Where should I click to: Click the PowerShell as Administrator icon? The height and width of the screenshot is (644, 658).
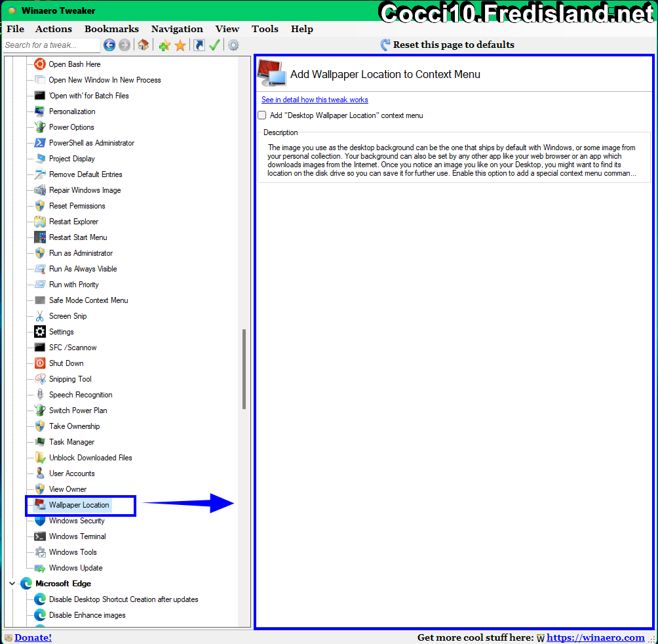(40, 143)
